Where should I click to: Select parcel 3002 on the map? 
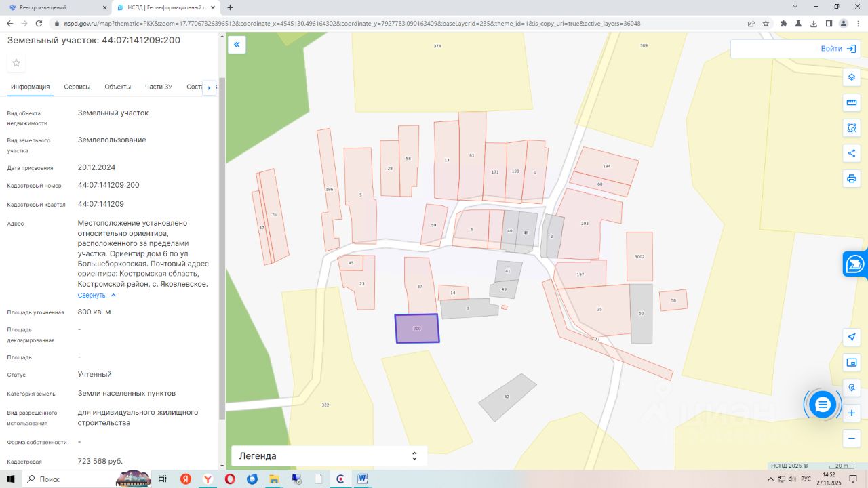[x=639, y=256]
